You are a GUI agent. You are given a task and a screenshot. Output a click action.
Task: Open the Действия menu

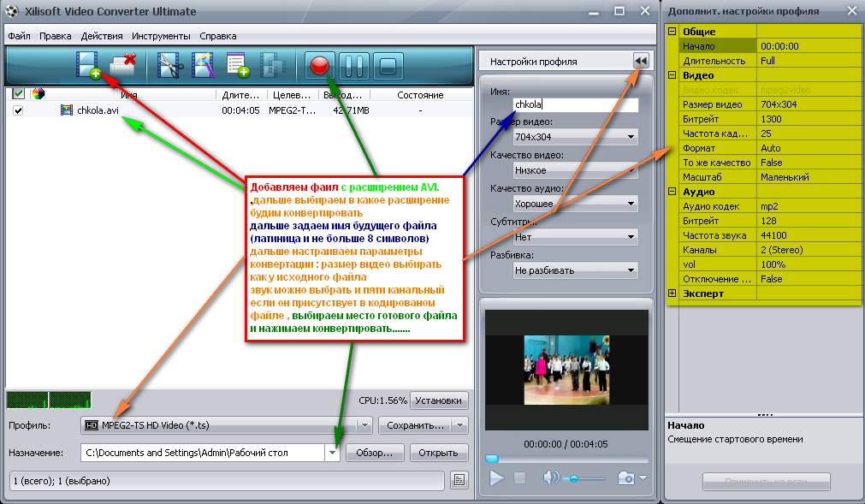pos(102,36)
